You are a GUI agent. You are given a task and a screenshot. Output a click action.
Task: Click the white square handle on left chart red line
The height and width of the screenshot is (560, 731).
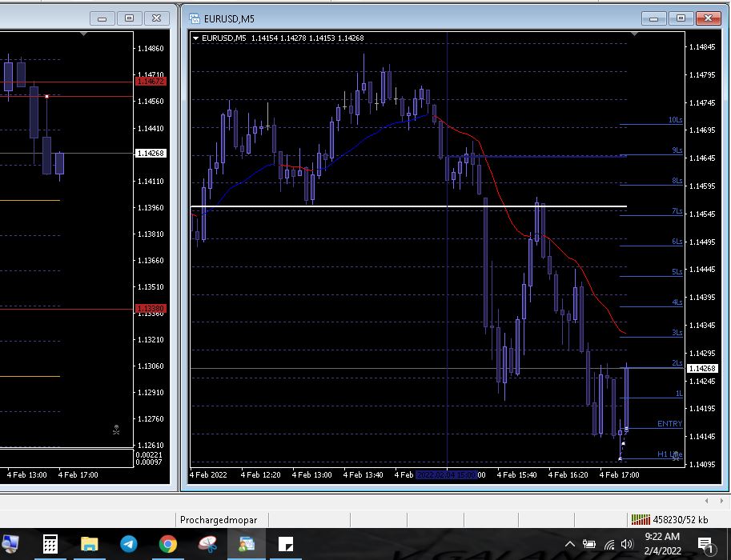pyautogui.click(x=46, y=97)
